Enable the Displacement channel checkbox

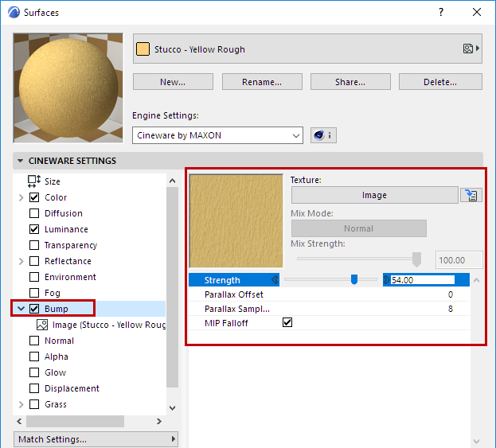[x=34, y=388]
